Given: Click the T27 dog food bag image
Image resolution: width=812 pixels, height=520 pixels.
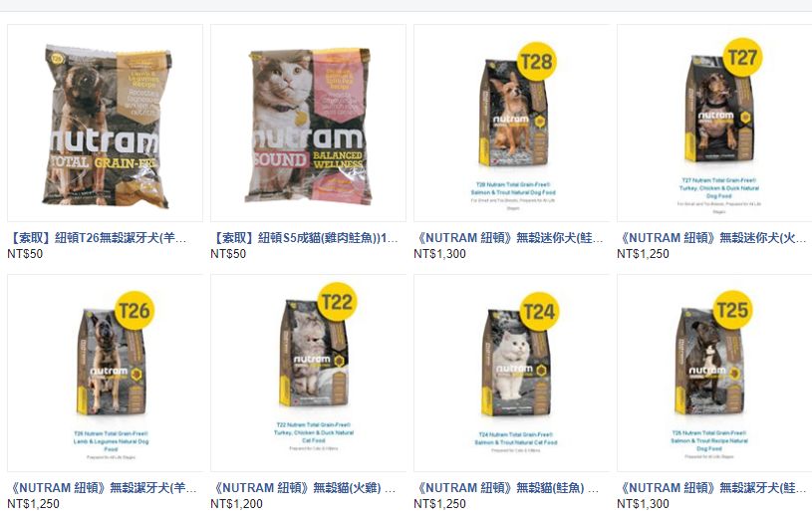Looking at the screenshot, I should click(x=714, y=124).
